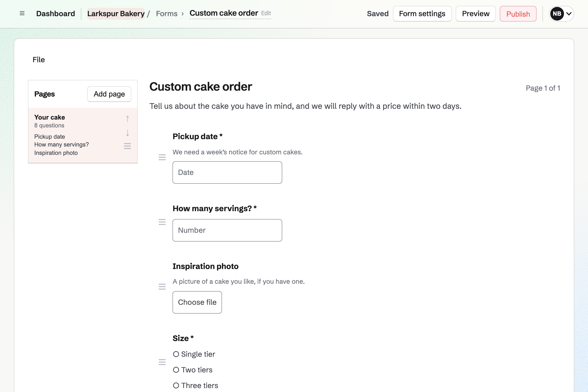Select the Two tiers radio option
Viewport: 588px width, 392px height.
point(176,370)
